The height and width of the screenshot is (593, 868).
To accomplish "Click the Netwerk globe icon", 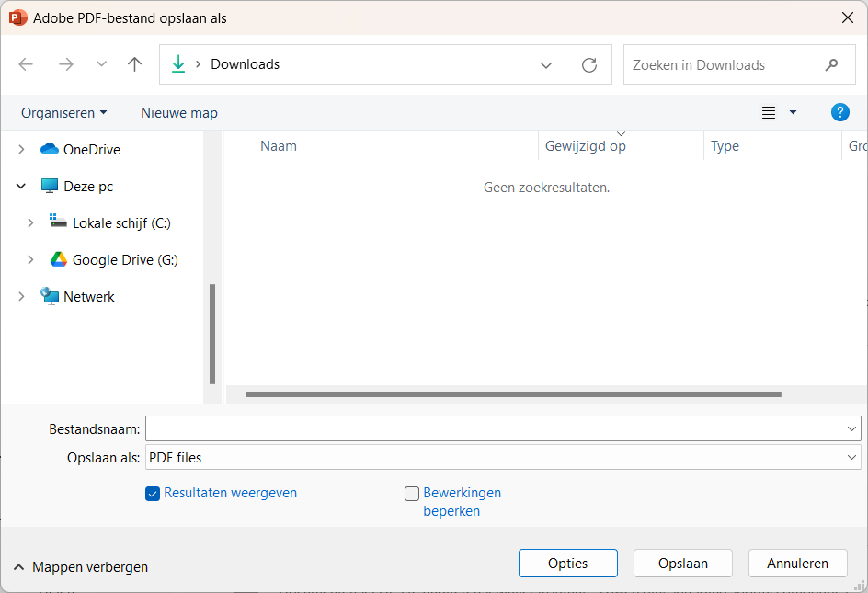I will (50, 296).
